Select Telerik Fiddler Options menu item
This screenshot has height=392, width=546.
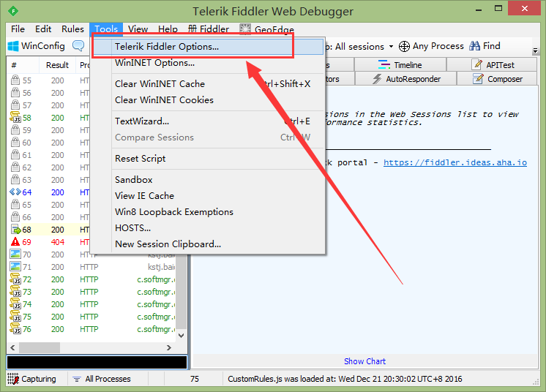(x=209, y=47)
